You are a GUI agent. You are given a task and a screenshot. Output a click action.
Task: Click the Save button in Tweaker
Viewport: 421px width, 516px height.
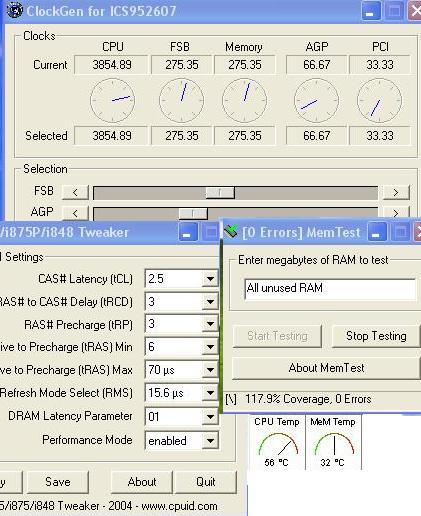tap(58, 482)
